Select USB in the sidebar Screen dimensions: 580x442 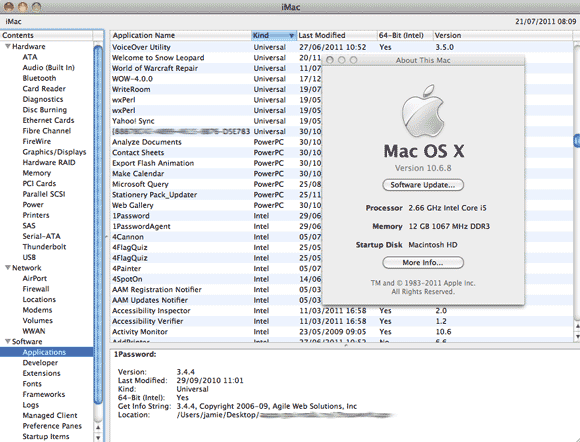(x=29, y=257)
